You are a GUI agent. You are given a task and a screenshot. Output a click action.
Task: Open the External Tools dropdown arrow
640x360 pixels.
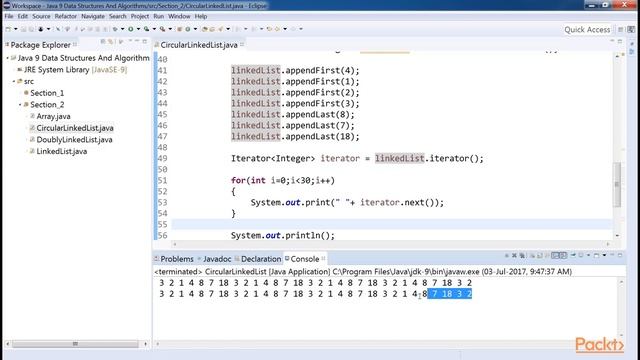point(170,29)
